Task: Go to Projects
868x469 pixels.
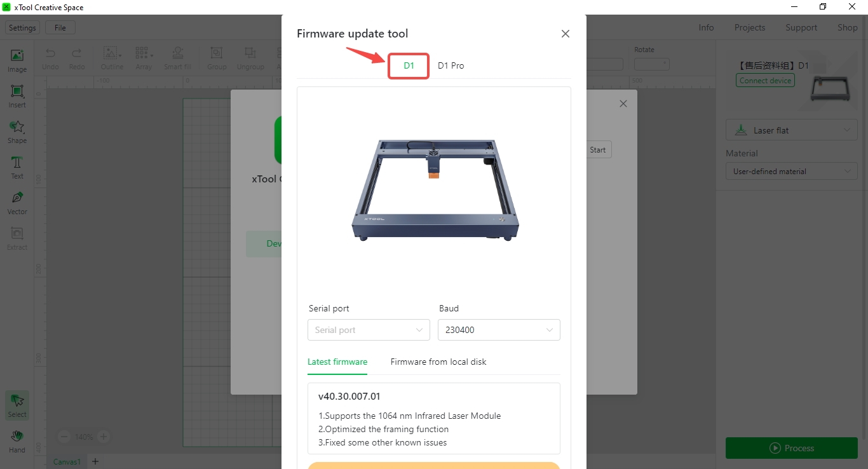Action: [750, 27]
